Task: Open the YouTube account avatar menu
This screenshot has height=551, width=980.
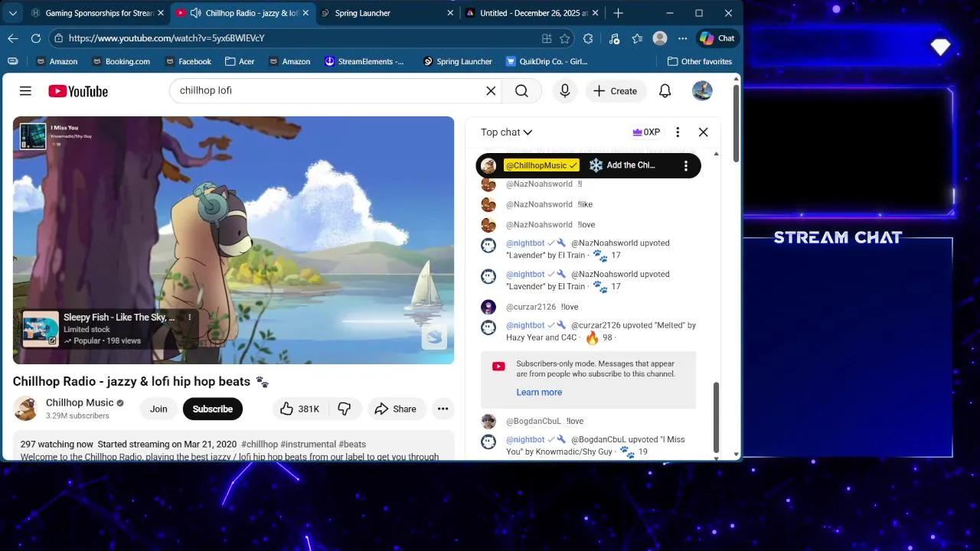Action: [702, 91]
